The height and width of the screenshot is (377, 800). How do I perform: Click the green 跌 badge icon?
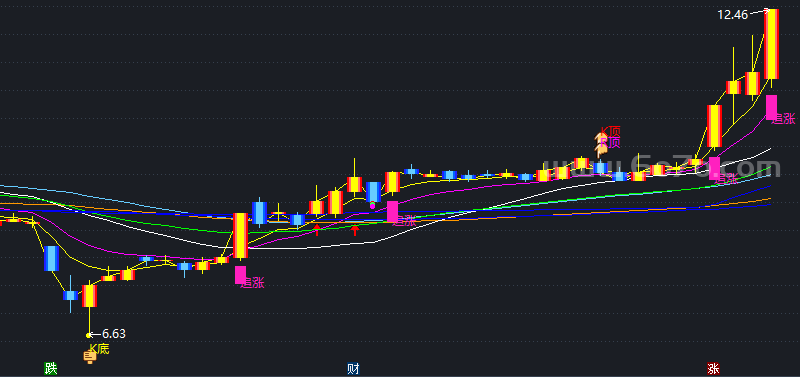[51, 368]
